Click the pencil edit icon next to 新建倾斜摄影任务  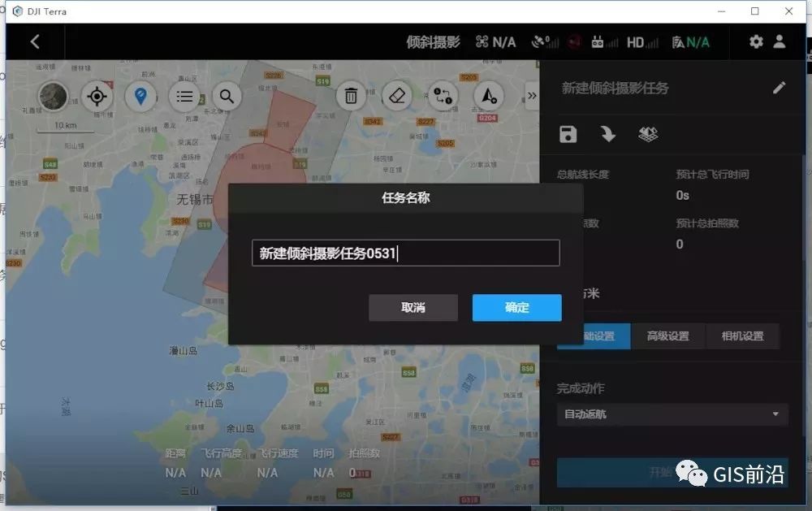pos(780,87)
